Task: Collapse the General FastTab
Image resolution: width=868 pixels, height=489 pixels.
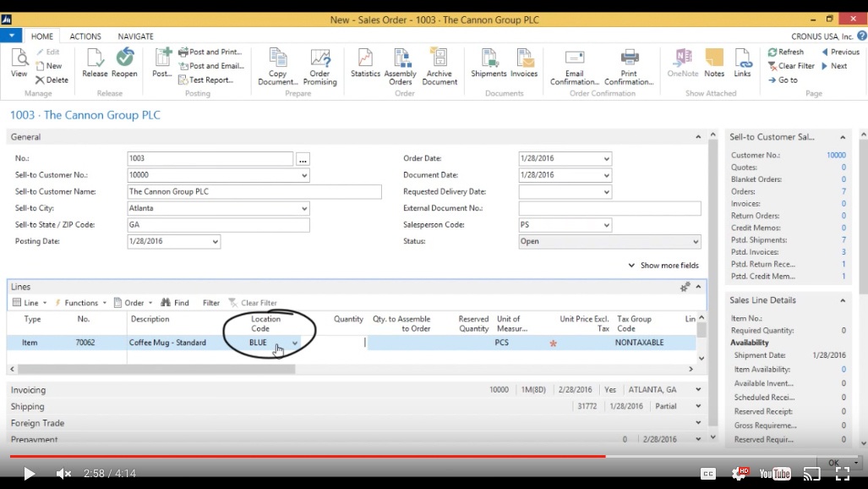Action: pos(698,137)
